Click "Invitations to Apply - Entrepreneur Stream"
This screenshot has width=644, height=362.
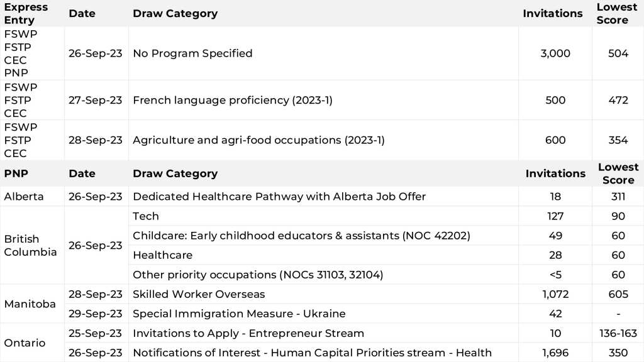click(x=248, y=333)
